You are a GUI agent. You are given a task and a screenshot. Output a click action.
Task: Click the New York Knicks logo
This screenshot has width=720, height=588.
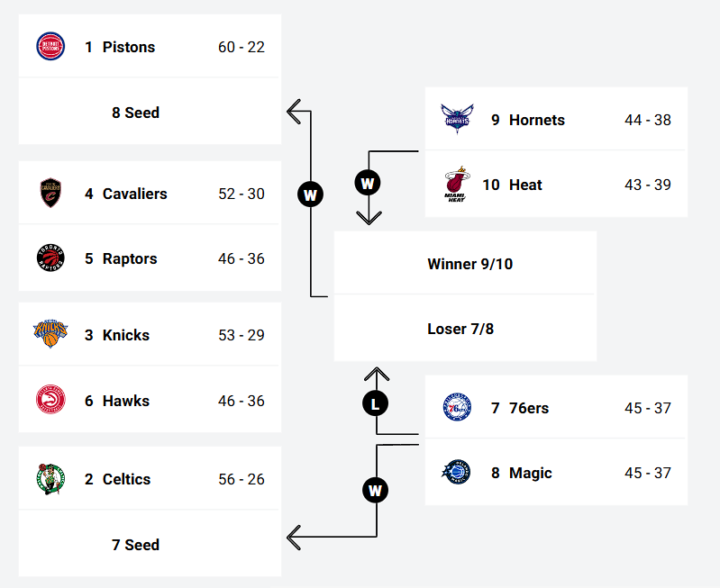click(x=50, y=334)
